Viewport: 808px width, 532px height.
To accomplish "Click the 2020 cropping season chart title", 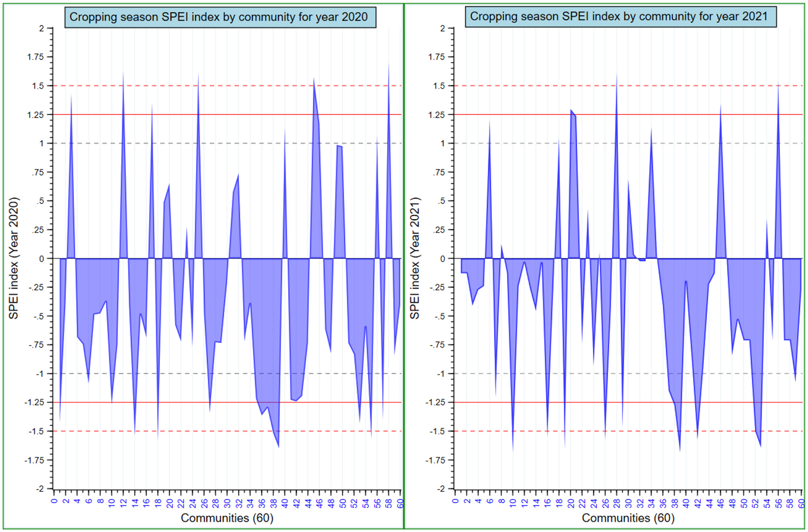I will point(220,17).
